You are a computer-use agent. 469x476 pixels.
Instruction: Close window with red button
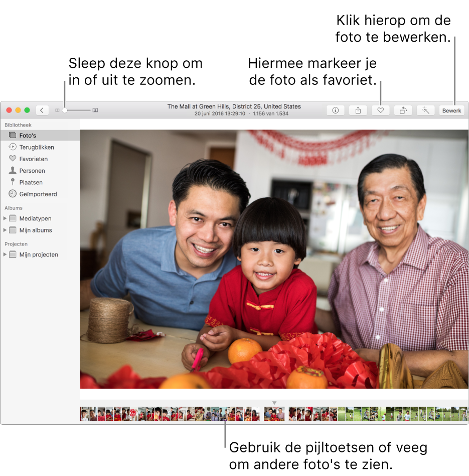click(9, 110)
